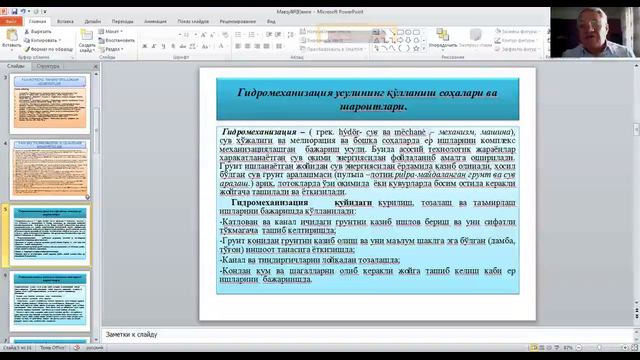Open Макет layout dropdown
This screenshot has width=640, height=360.
coord(110,31)
